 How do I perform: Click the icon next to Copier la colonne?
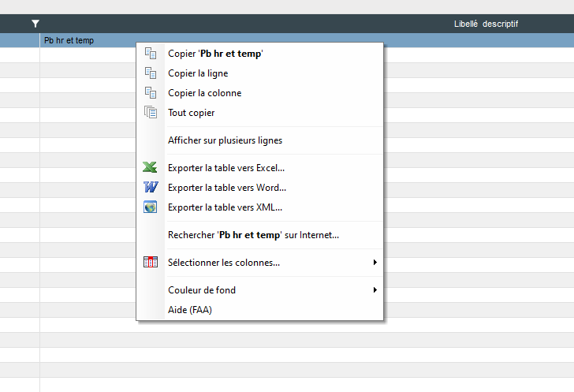150,93
